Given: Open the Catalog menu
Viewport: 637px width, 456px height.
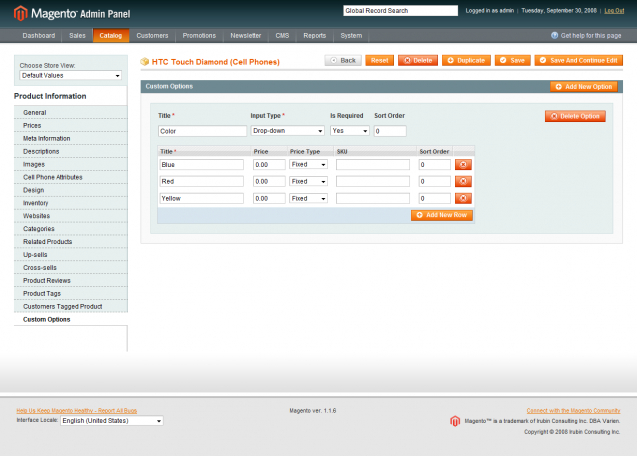Looking at the screenshot, I should [x=110, y=36].
